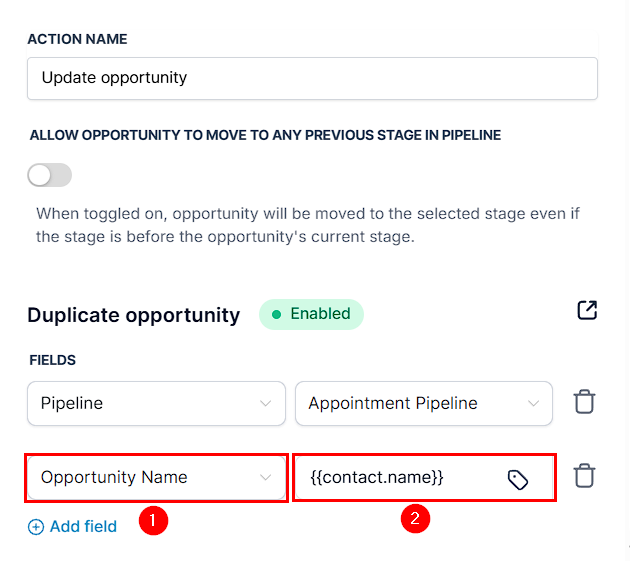Delete the Pipeline field row
Image resolution: width=630 pixels, height=574 pixels.
point(584,401)
